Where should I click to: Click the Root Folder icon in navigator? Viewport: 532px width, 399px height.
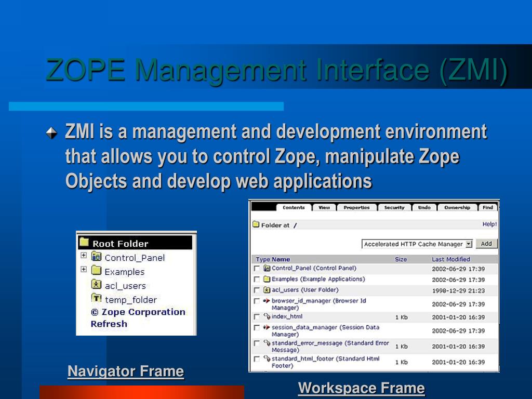click(84, 242)
